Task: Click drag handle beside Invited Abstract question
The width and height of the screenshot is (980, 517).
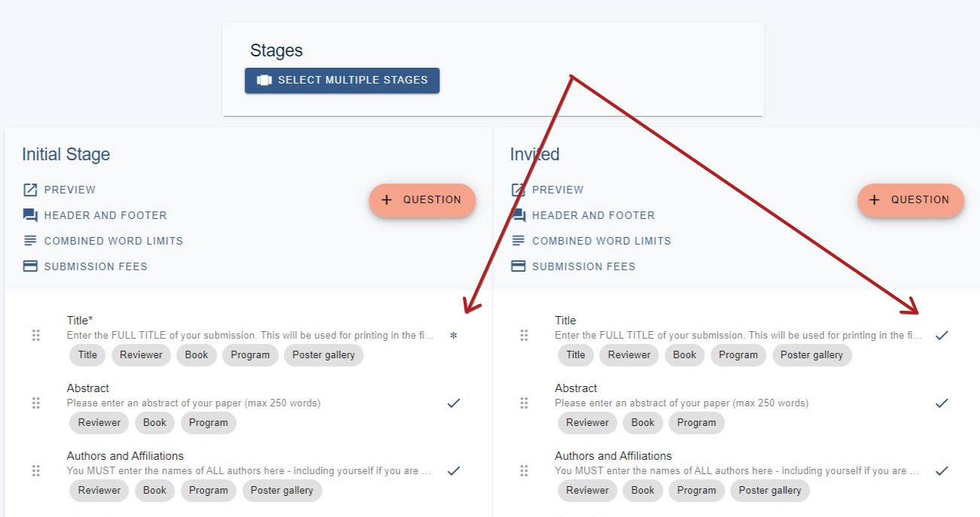Action: [x=524, y=403]
